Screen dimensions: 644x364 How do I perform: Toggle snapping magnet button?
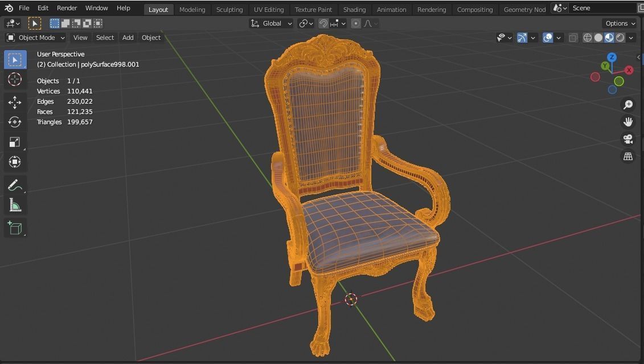(323, 23)
